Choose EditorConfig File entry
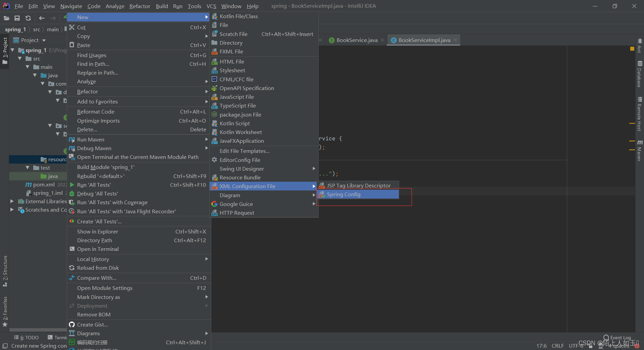 coord(264,160)
